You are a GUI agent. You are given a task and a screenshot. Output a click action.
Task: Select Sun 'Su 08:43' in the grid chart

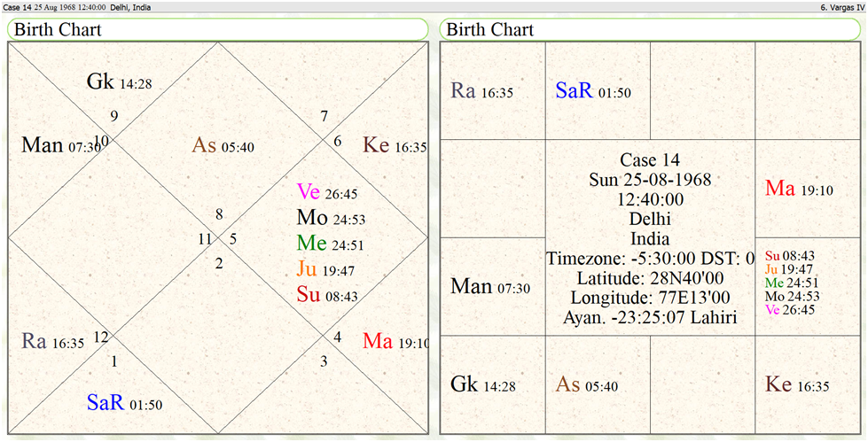click(x=790, y=256)
